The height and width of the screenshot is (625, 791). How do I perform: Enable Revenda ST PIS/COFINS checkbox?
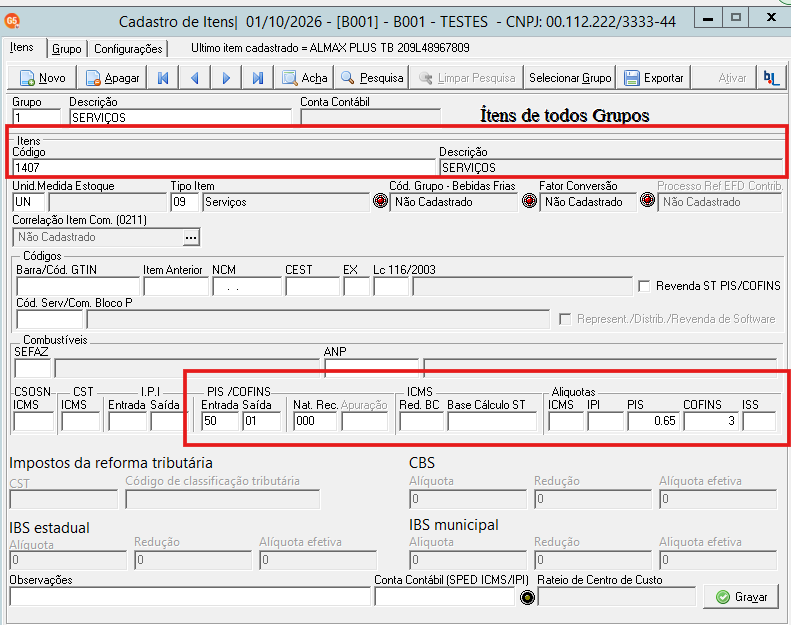pos(644,286)
